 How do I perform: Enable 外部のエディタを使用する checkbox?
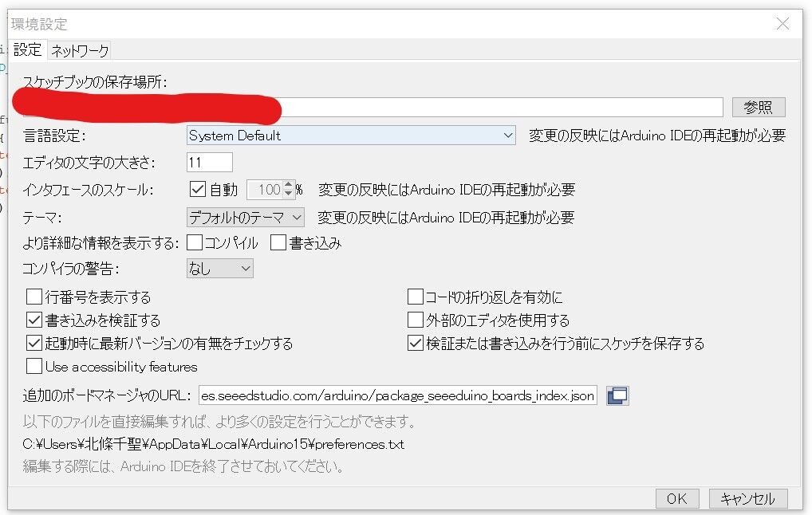point(416,320)
